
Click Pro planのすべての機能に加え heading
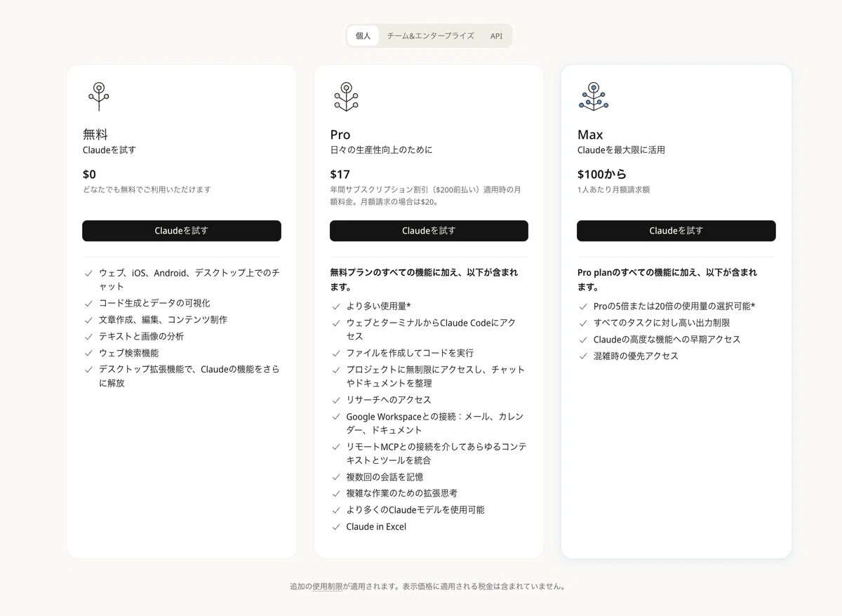(x=667, y=279)
